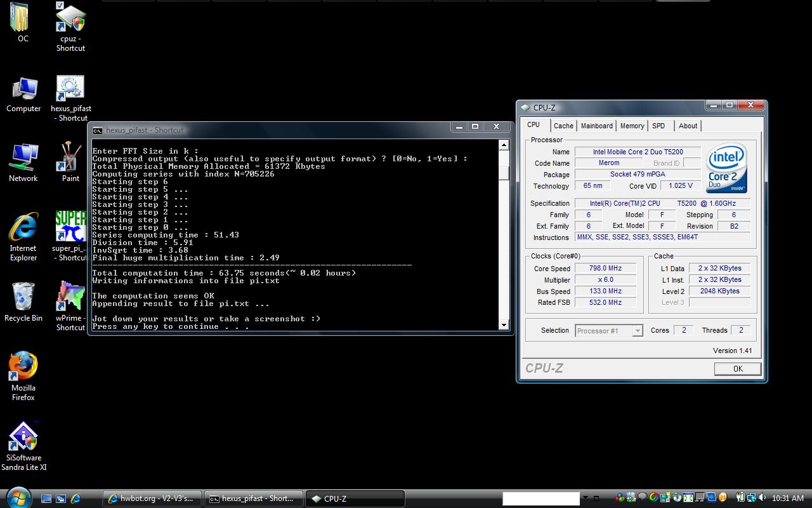Switch to the Cache tab in CPU-Z

(x=563, y=126)
